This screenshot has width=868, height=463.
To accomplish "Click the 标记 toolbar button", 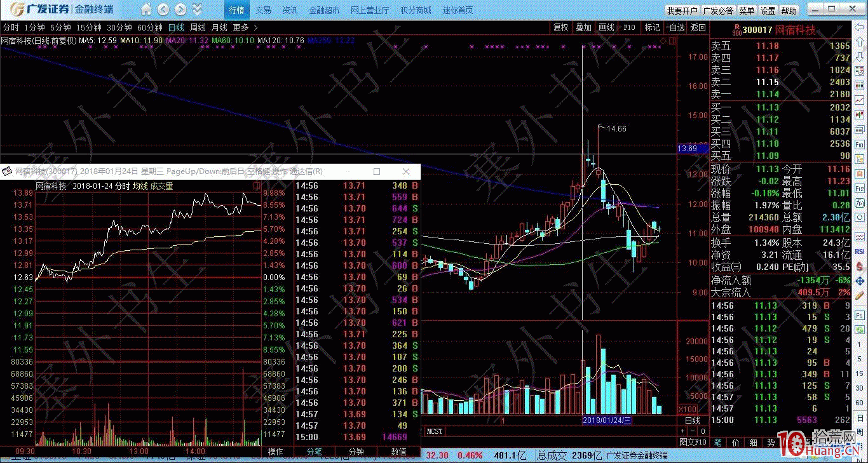I will [652, 27].
